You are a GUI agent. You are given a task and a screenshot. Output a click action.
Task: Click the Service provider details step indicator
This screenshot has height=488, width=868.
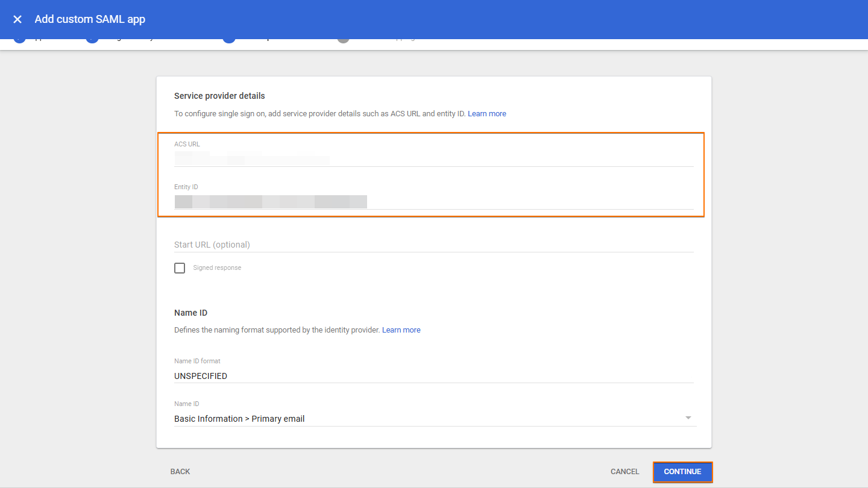229,37
